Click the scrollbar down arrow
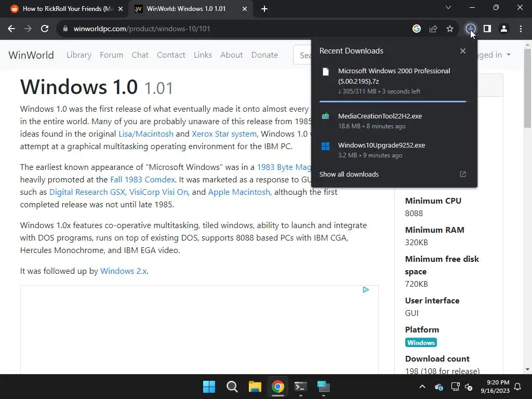This screenshot has height=399, width=532. (527, 369)
